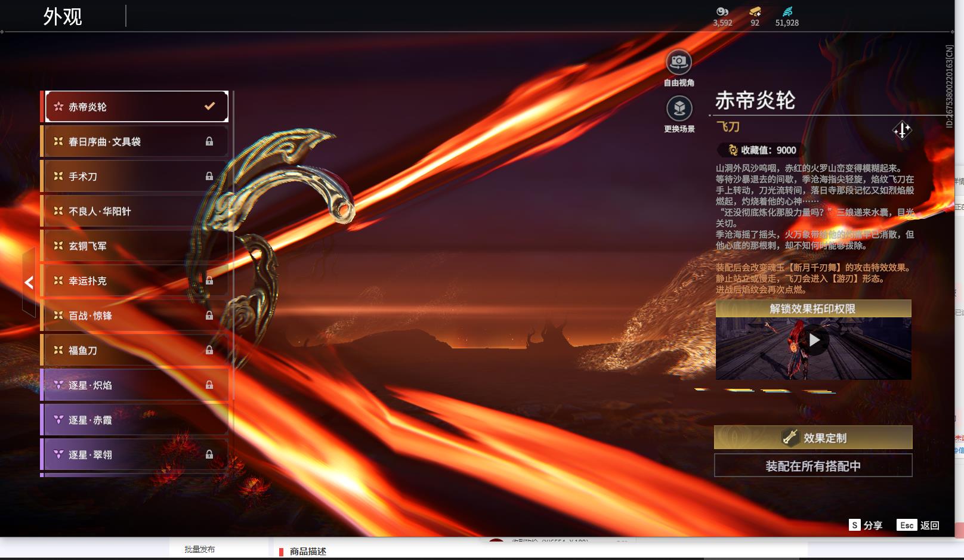This screenshot has width=964, height=560.
Task: Toggle the checkmark on 赤帝炎轮 entry
Action: pyautogui.click(x=209, y=106)
